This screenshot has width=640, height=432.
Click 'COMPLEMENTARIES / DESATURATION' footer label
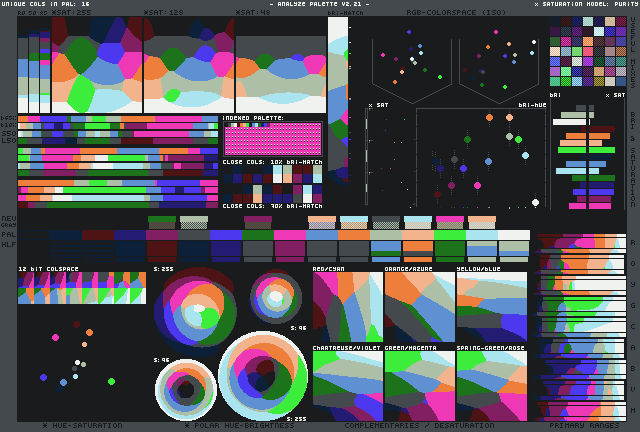pos(419,425)
